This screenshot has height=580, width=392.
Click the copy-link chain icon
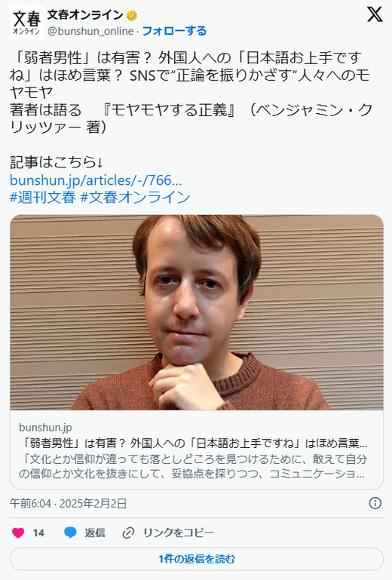pyautogui.click(x=128, y=533)
